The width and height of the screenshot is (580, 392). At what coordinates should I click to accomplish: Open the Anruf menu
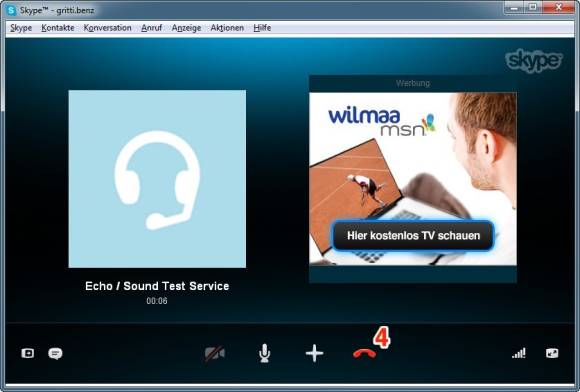pyautogui.click(x=152, y=28)
